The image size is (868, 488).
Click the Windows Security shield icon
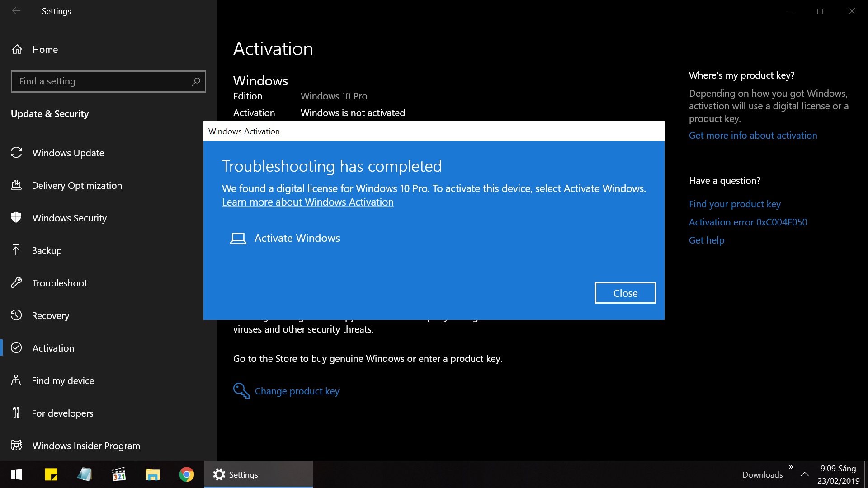click(x=16, y=218)
